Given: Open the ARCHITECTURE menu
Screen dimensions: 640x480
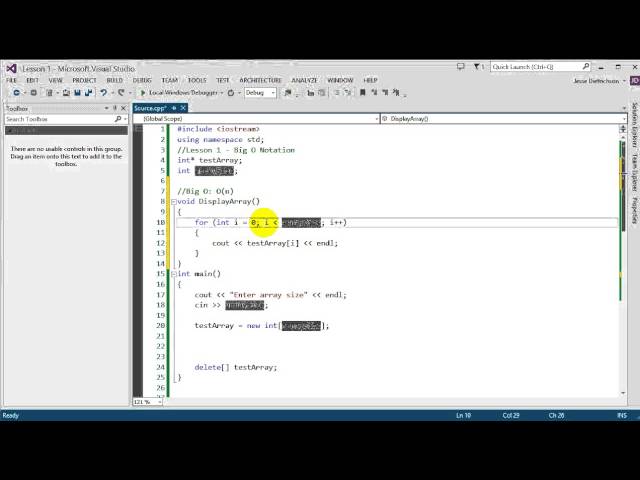Looking at the screenshot, I should pyautogui.click(x=260, y=80).
